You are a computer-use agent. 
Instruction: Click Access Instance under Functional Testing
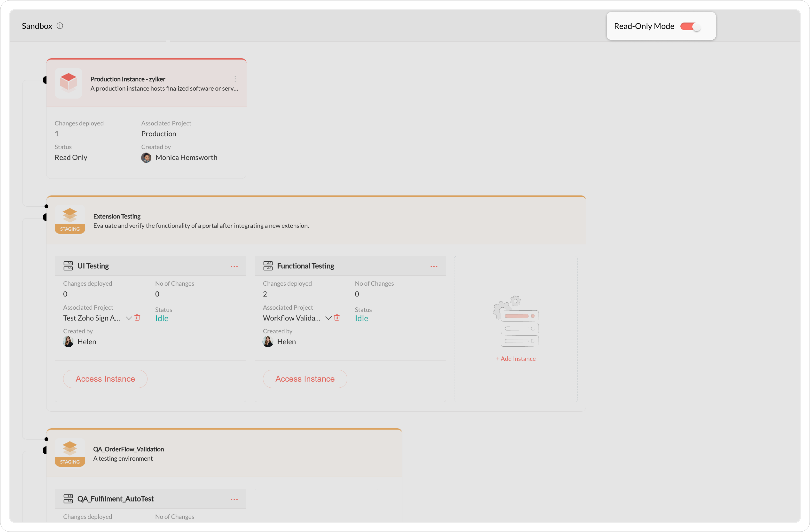pos(305,379)
